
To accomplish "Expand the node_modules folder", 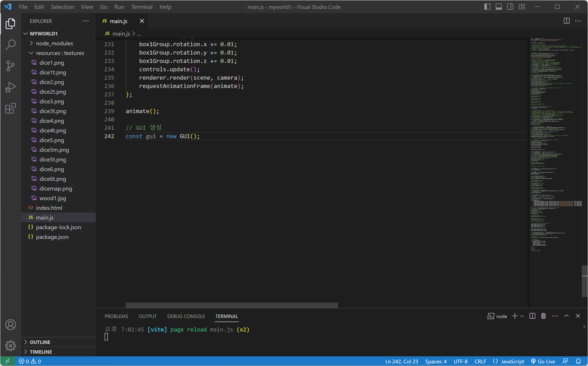I will coord(54,43).
